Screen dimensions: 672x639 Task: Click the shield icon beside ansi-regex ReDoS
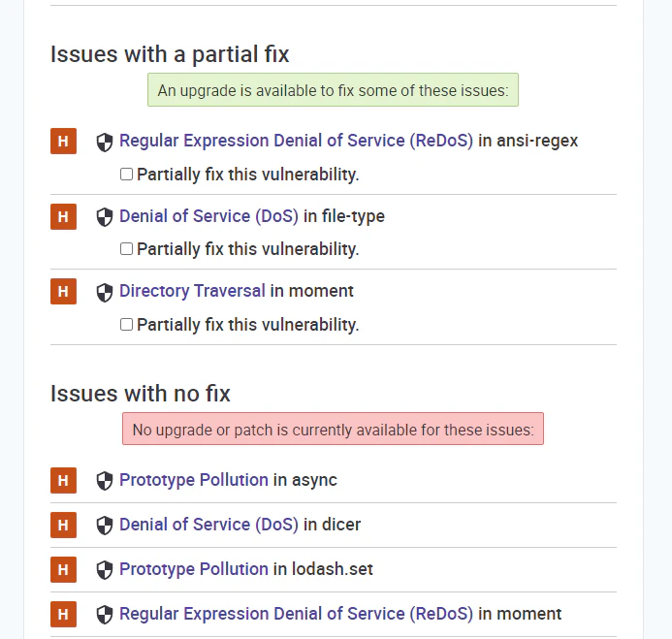click(105, 143)
